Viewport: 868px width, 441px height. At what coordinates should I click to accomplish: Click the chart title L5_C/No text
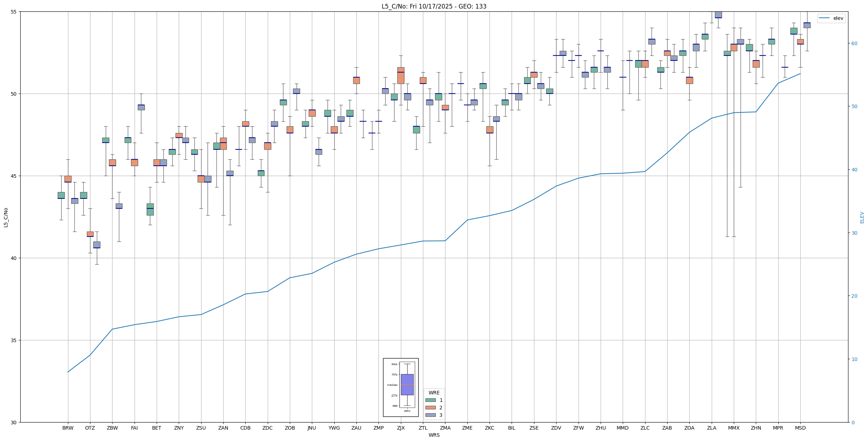click(434, 6)
